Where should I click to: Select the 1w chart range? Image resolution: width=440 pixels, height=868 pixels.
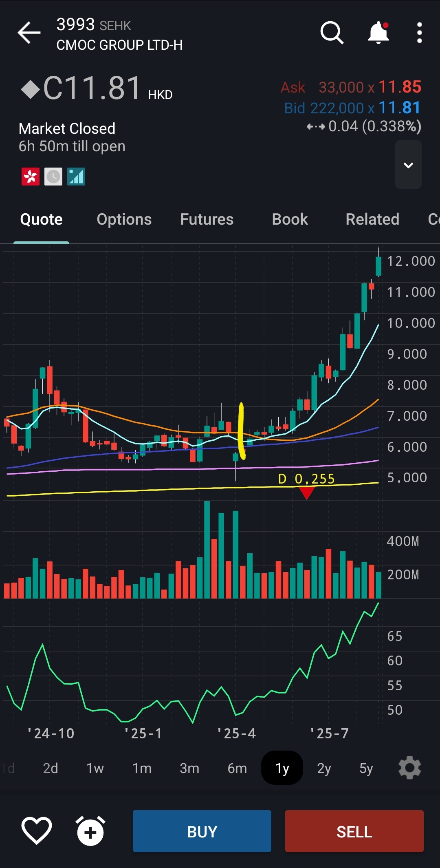(x=95, y=768)
